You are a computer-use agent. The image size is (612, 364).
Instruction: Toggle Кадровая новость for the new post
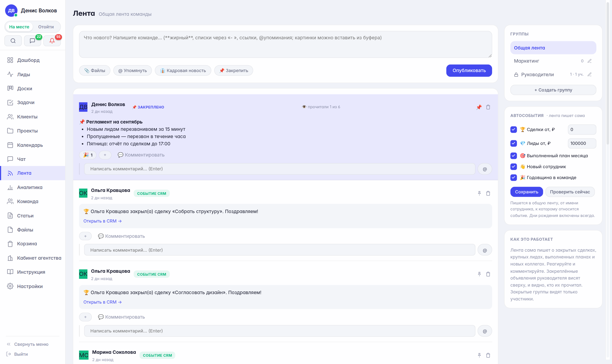[x=183, y=71]
